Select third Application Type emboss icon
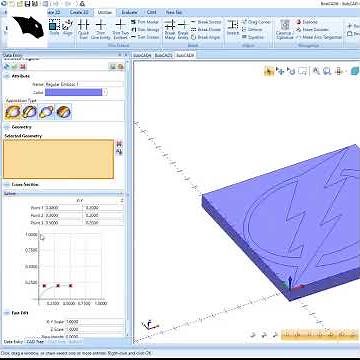Image resolution: width=360 pixels, height=360 pixels. (x=46, y=112)
